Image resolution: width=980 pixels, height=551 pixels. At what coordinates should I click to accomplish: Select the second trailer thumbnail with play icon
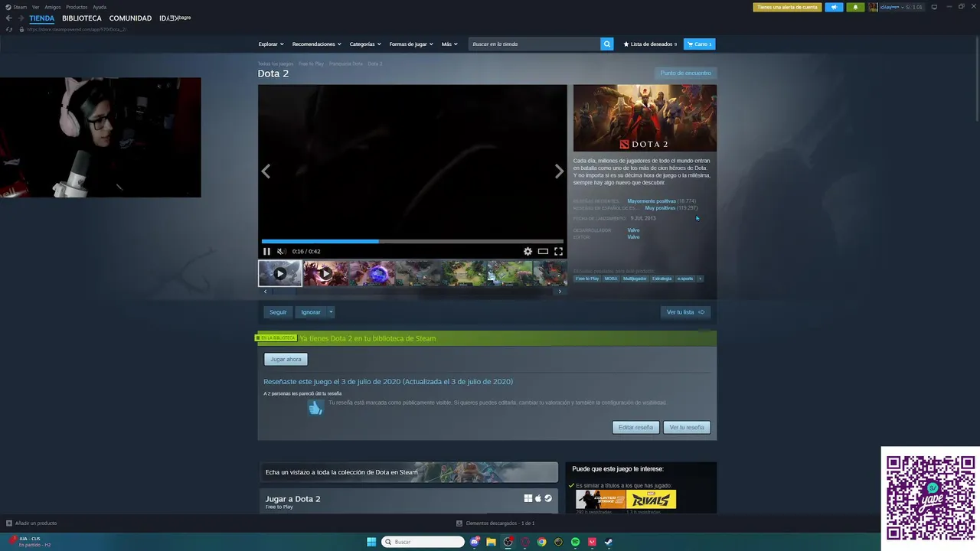pyautogui.click(x=325, y=273)
